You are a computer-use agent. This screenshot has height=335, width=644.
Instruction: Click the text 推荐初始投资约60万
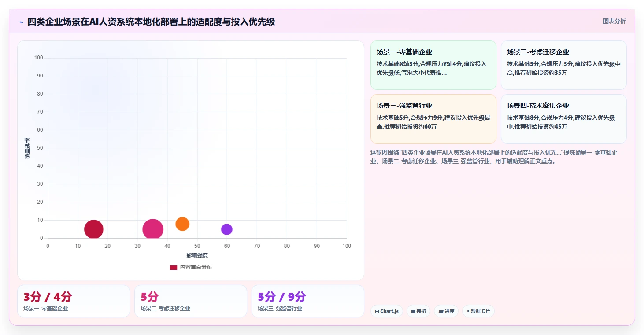[x=411, y=126]
